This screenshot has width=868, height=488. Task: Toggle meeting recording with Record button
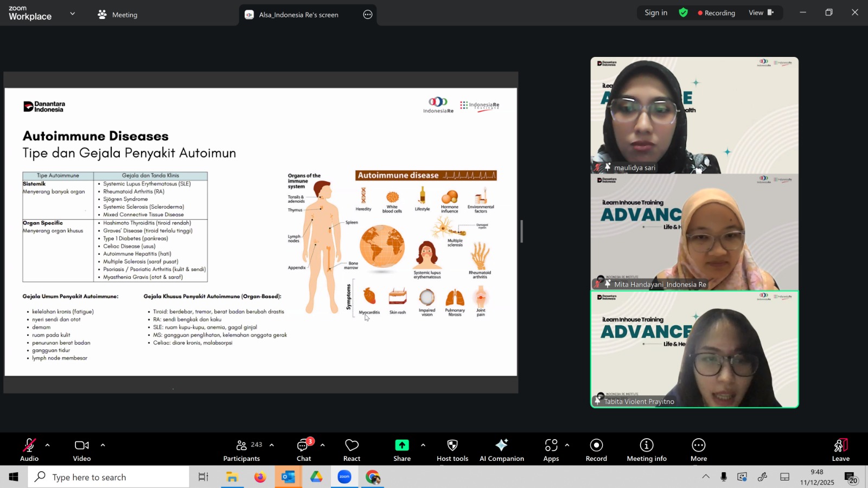point(596,450)
